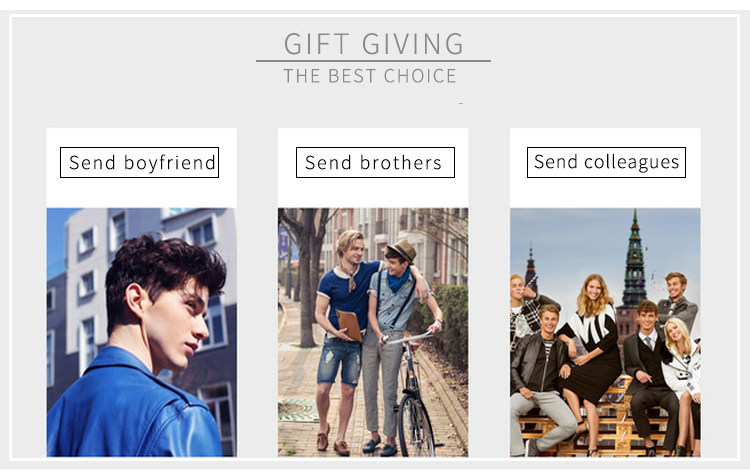This screenshot has width=750, height=474.
Task: Click the horizontal line under GIFT GIVING
Action: pyautogui.click(x=373, y=61)
